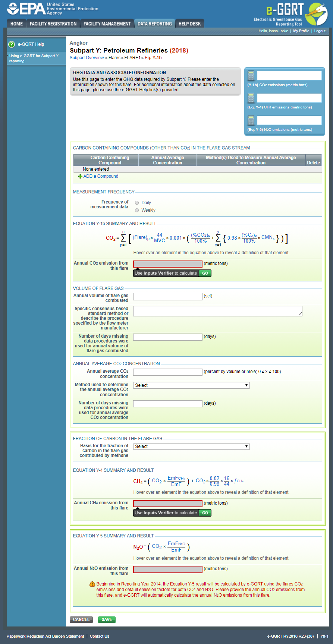Click GO button under annual CH4 emission
The width and height of the screenshot is (333, 644).
click(x=205, y=513)
